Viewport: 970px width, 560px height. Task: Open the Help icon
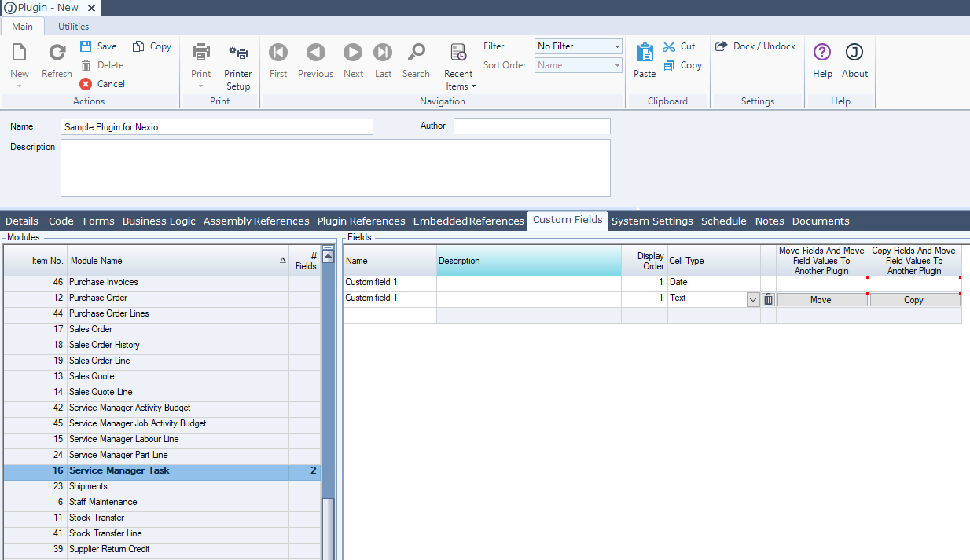click(x=822, y=53)
